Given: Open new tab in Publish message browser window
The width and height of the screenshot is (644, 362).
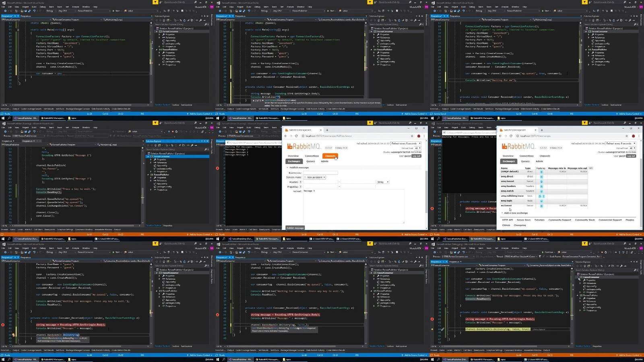Looking at the screenshot, I should pyautogui.click(x=327, y=130).
